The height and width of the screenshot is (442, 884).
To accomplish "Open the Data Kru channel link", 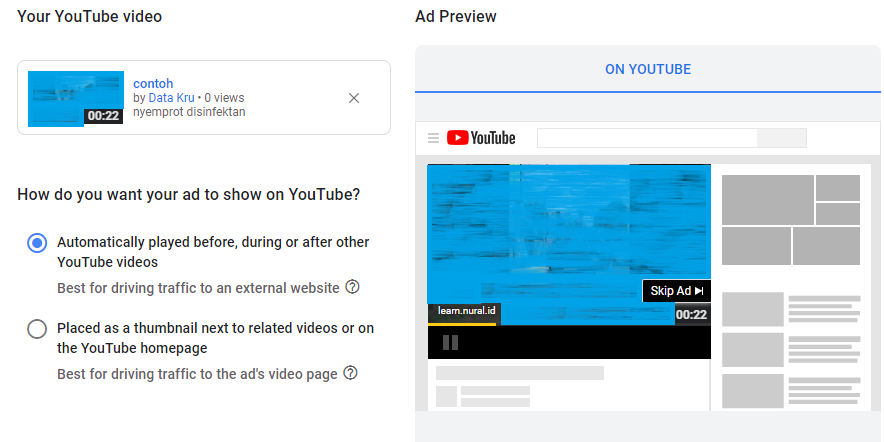I will [x=171, y=98].
